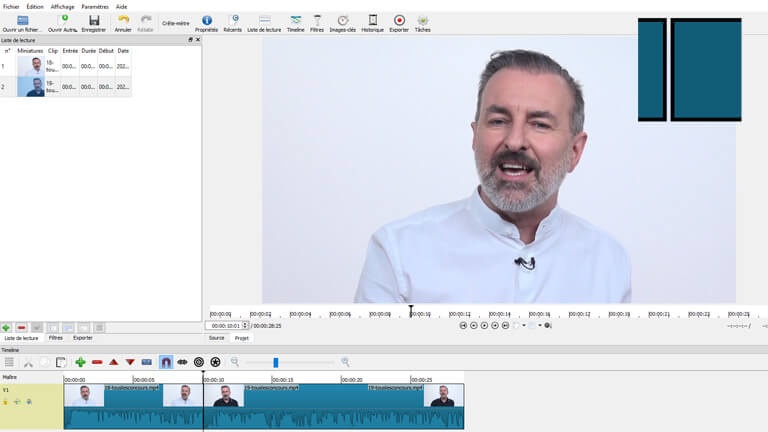The image size is (768, 432).
Task: Click the Exporter icon in the toolbar
Action: coord(399,21)
